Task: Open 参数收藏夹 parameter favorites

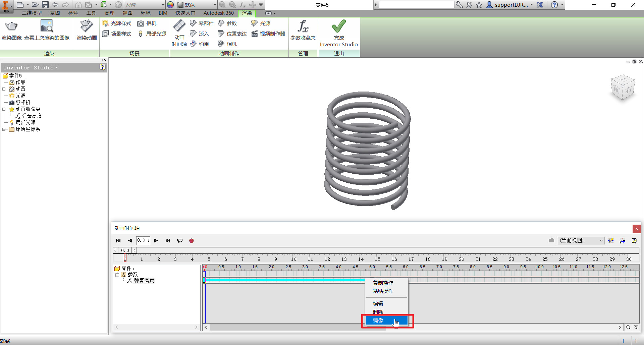Action: click(303, 30)
